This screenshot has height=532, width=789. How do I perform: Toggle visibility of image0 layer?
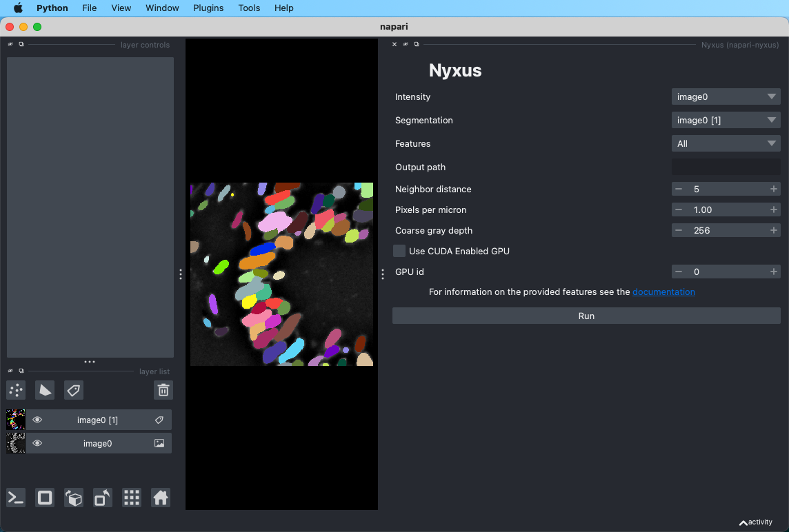[37, 443]
